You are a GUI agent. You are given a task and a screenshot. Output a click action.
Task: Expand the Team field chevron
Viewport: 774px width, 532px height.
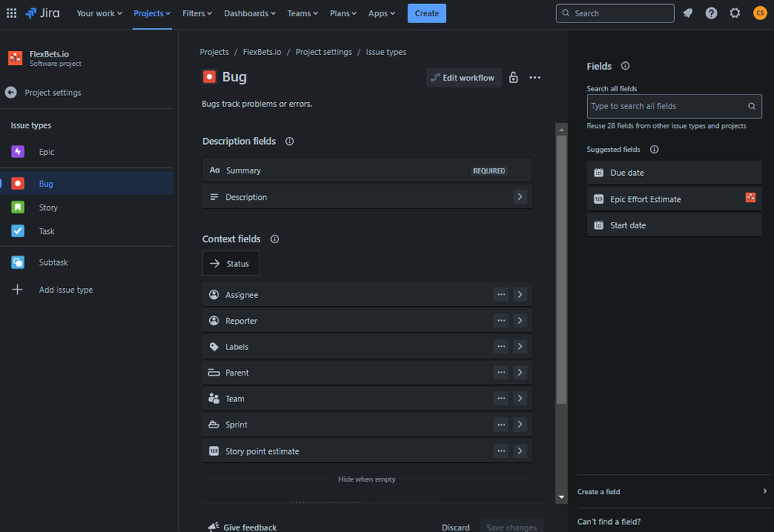pos(520,398)
